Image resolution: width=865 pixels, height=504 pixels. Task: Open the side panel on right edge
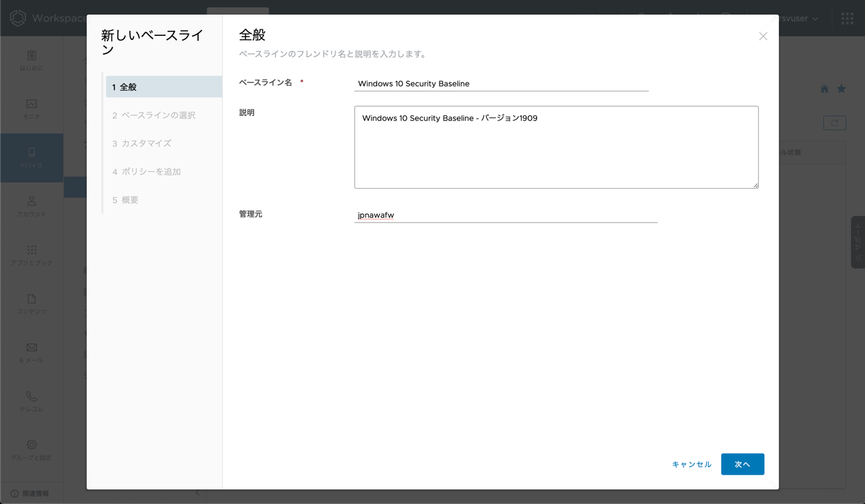pyautogui.click(x=858, y=243)
